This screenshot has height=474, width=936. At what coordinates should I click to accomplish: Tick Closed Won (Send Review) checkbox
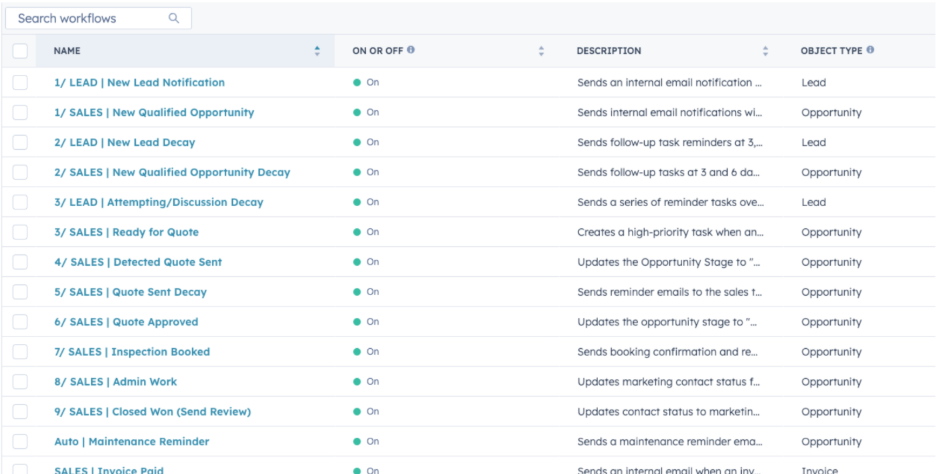20,411
